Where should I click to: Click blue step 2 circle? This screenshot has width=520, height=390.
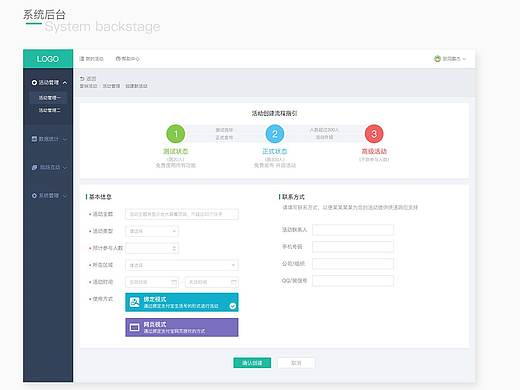click(x=275, y=134)
